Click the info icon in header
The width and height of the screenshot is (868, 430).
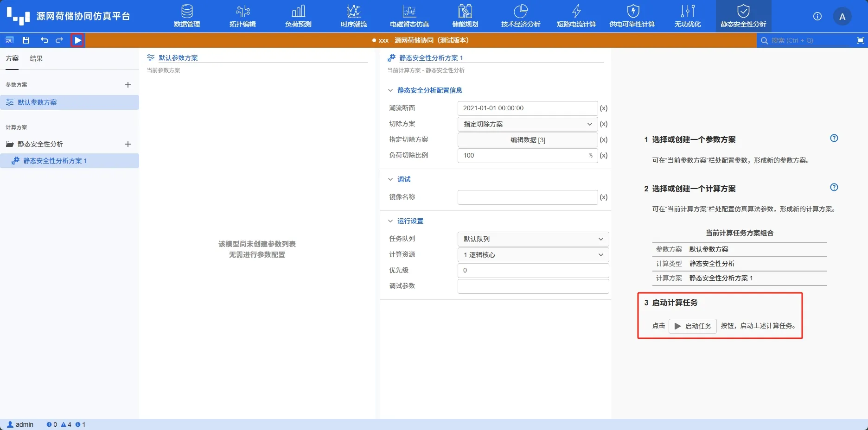click(x=817, y=16)
